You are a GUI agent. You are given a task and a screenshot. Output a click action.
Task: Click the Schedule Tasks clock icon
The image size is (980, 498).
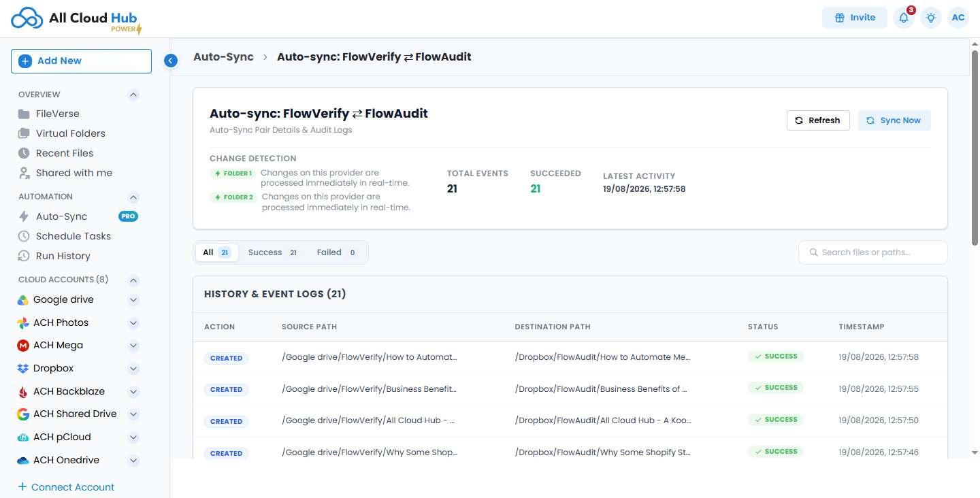point(24,236)
